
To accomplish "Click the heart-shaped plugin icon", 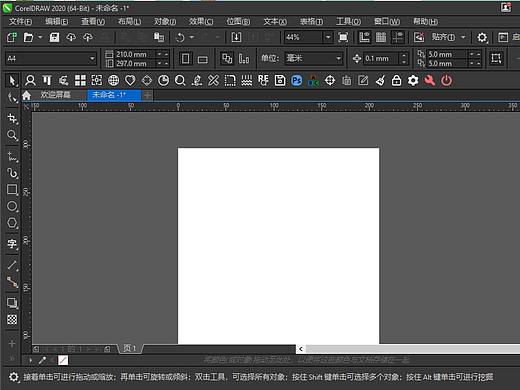I will [130, 80].
